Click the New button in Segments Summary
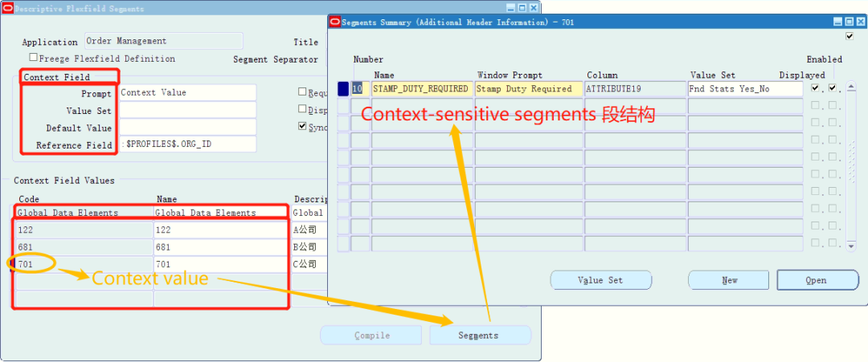The width and height of the screenshot is (868, 362). [x=729, y=280]
